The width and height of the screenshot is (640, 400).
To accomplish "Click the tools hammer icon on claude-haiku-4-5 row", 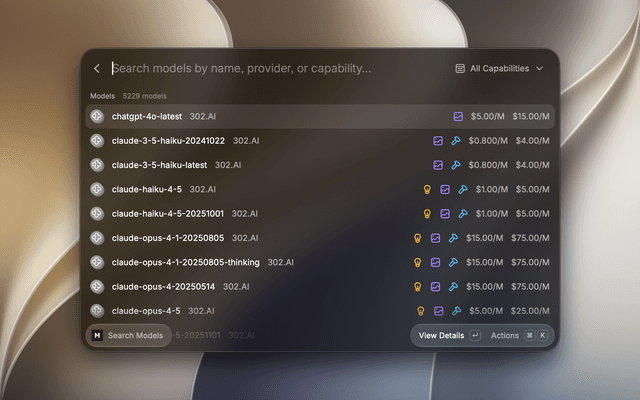I will (x=462, y=189).
